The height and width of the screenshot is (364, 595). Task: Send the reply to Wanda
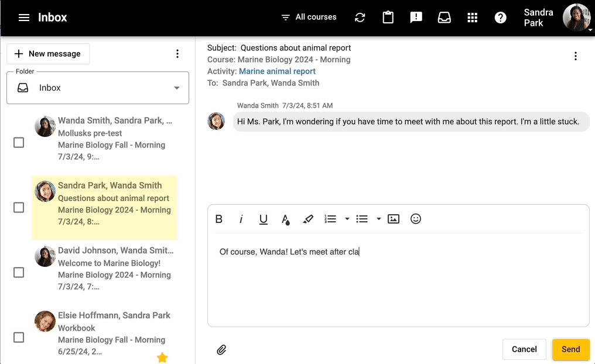570,349
